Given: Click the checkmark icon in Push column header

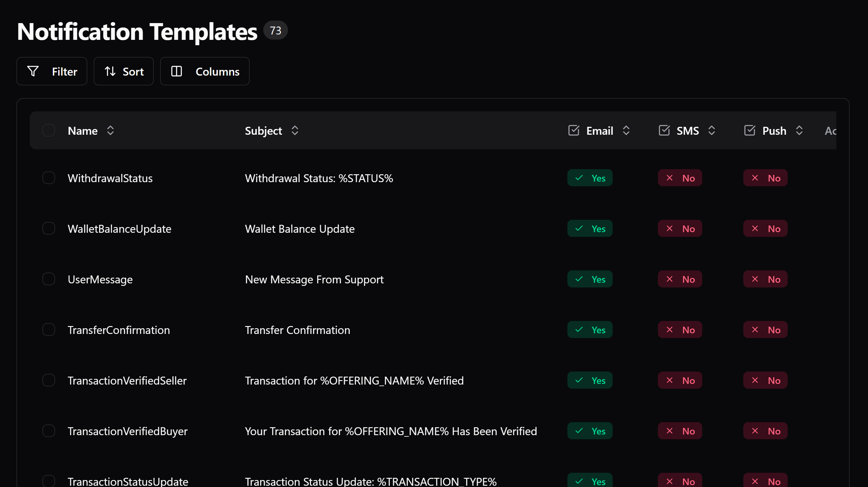Looking at the screenshot, I should (750, 130).
